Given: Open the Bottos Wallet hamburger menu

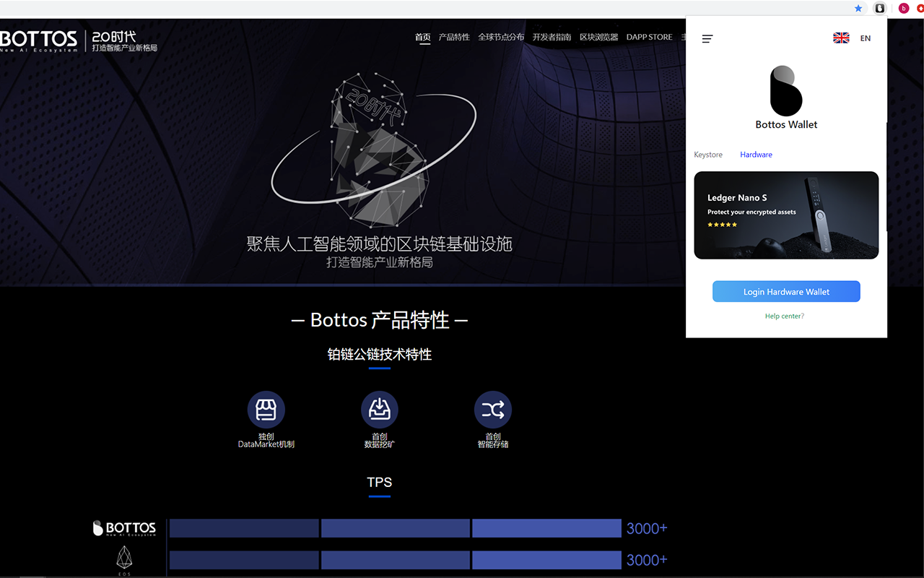Looking at the screenshot, I should point(707,39).
